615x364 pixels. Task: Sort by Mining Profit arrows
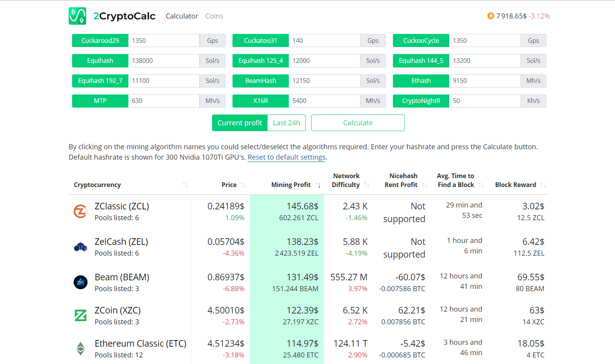pos(318,185)
